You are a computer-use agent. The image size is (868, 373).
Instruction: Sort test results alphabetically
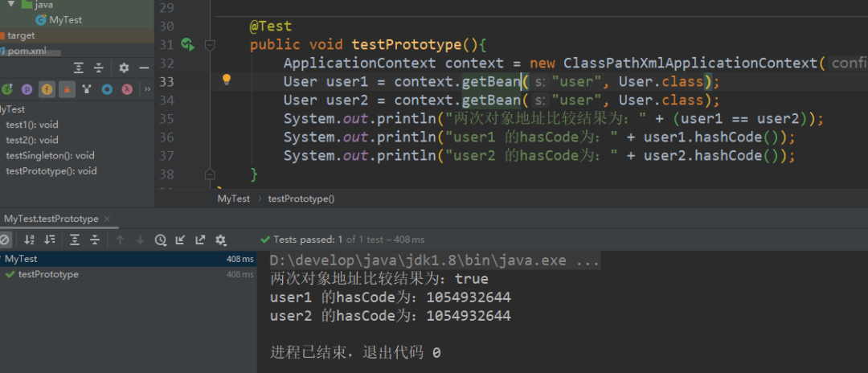30,240
